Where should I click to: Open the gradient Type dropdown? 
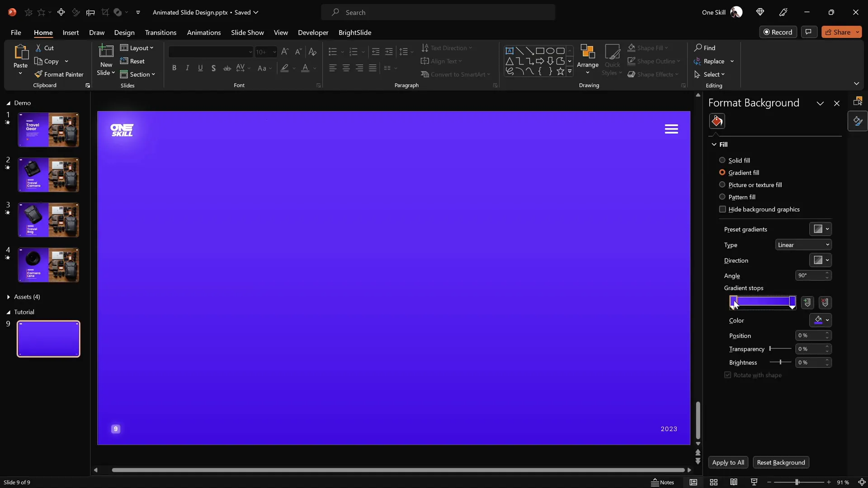(803, 245)
